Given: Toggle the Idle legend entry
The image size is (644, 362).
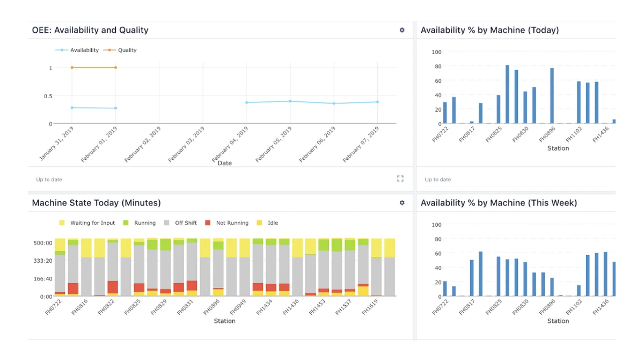Looking at the screenshot, I should coord(267,223).
